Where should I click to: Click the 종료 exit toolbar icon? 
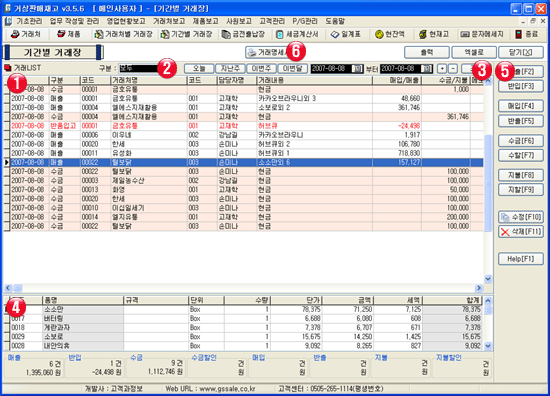pos(526,34)
